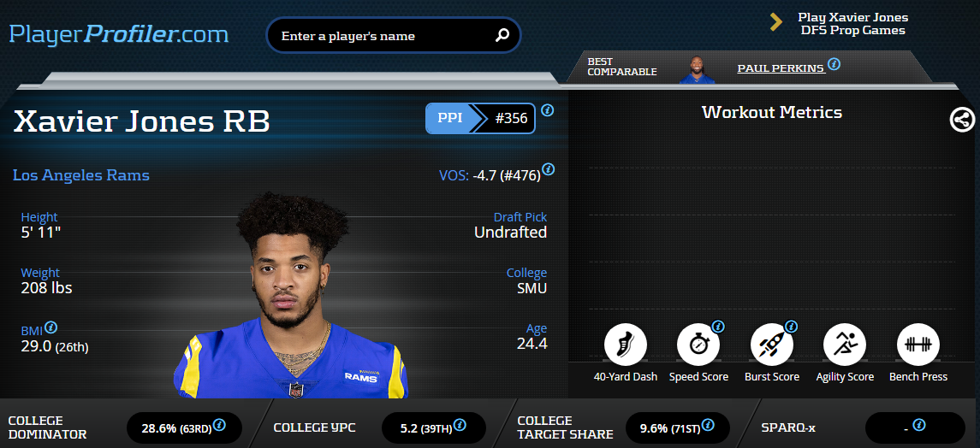Image resolution: width=980 pixels, height=448 pixels.
Task: Open Paul Perkins comparable player link
Action: tap(781, 68)
